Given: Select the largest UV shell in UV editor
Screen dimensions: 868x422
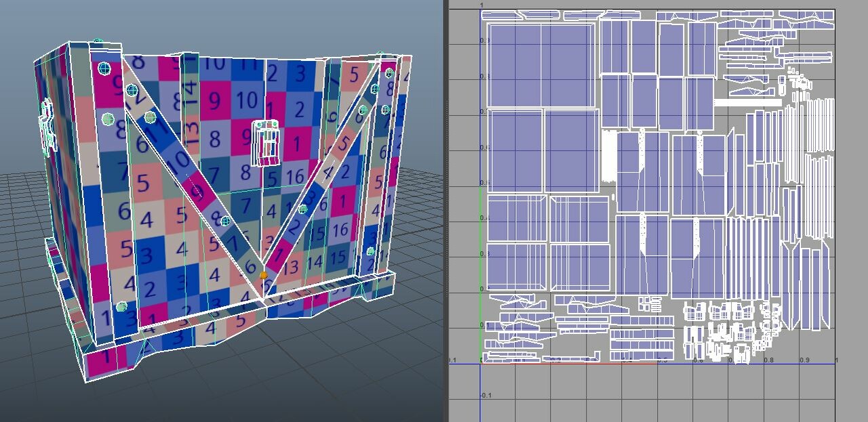Looking at the screenshot, I should pos(540,65).
